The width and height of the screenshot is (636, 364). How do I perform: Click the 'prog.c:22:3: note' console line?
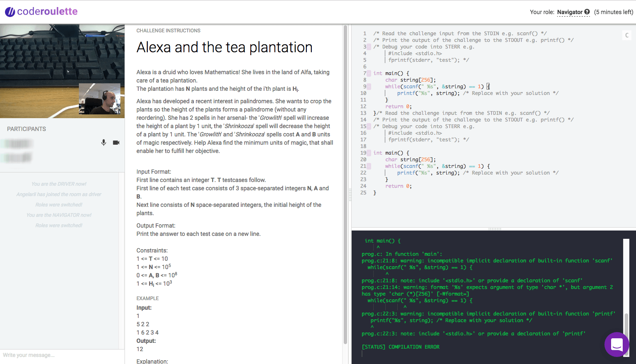pos(474,334)
